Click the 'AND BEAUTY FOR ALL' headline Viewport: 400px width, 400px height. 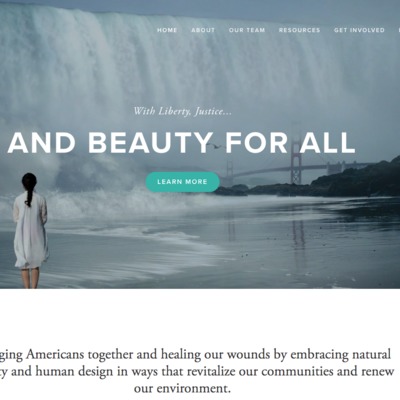pyautogui.click(x=181, y=143)
